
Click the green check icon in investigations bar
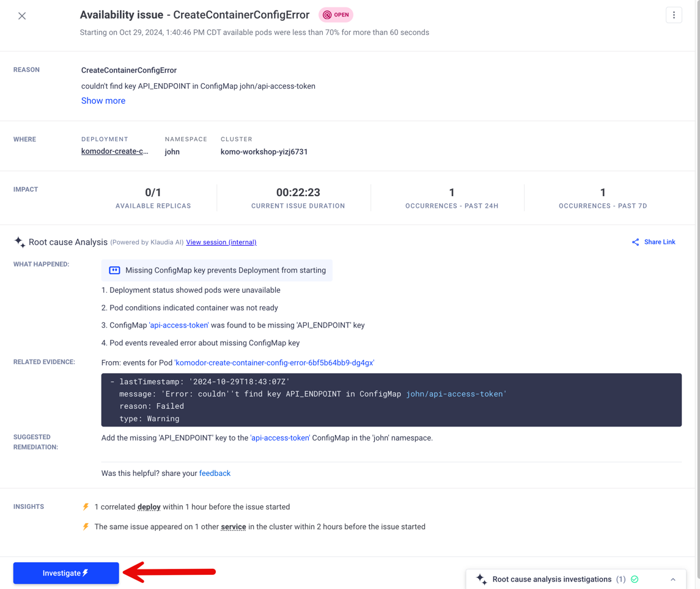pos(635,579)
